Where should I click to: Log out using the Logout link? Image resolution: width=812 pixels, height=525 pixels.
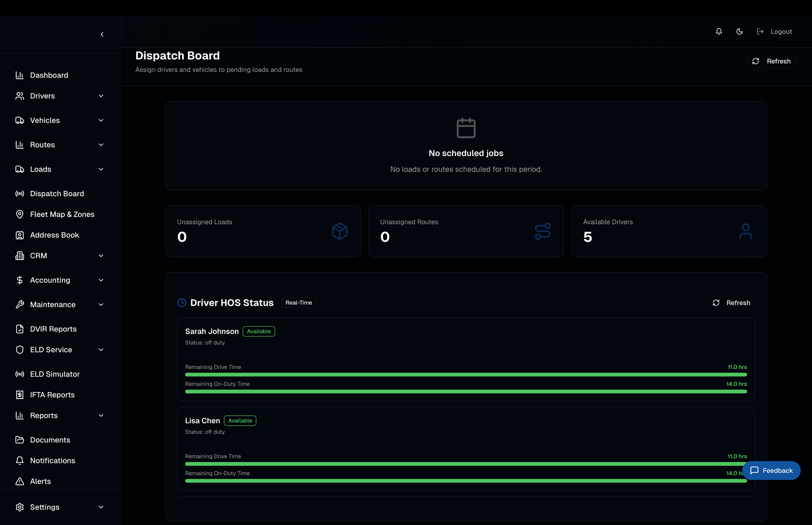click(x=775, y=32)
